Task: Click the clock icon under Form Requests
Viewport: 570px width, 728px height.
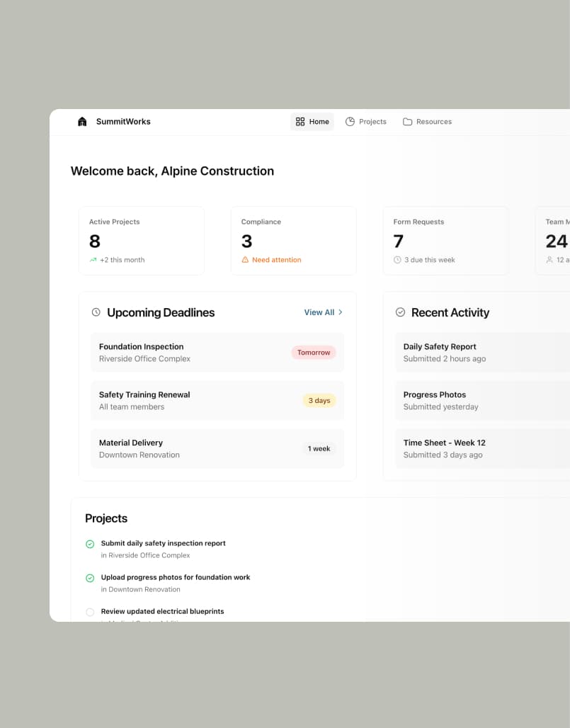Action: 397,260
